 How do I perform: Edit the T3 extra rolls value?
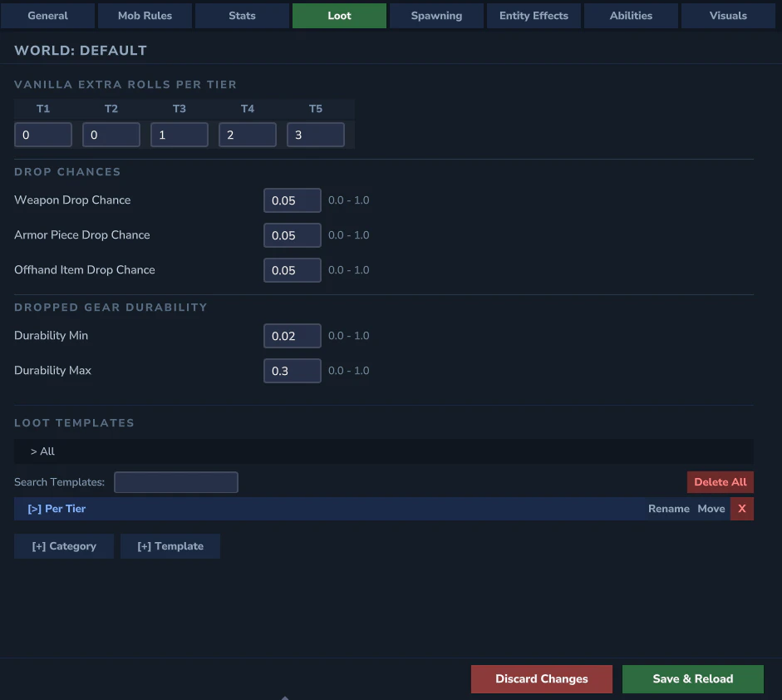pyautogui.click(x=179, y=135)
